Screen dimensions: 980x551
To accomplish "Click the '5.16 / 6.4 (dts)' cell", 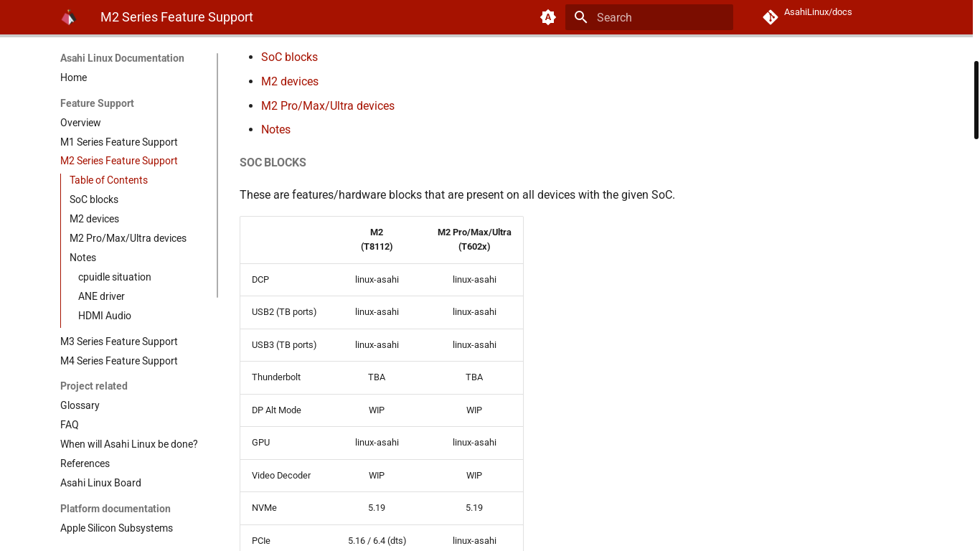I will pyautogui.click(x=377, y=541).
